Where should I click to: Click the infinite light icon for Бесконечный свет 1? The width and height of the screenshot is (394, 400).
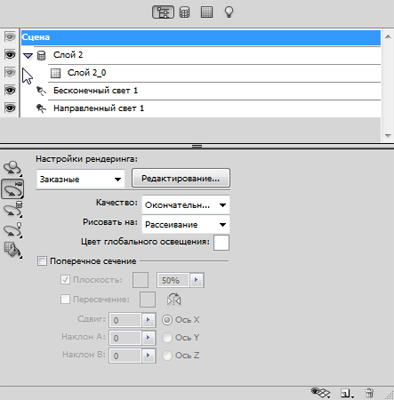41,91
